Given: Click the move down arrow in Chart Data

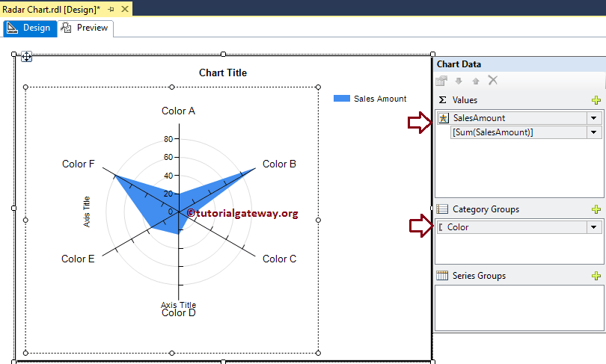Looking at the screenshot, I should point(459,81).
